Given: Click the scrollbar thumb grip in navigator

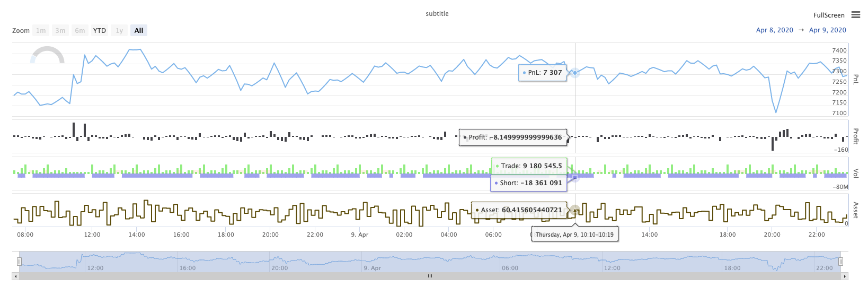Looking at the screenshot, I should point(430,276).
